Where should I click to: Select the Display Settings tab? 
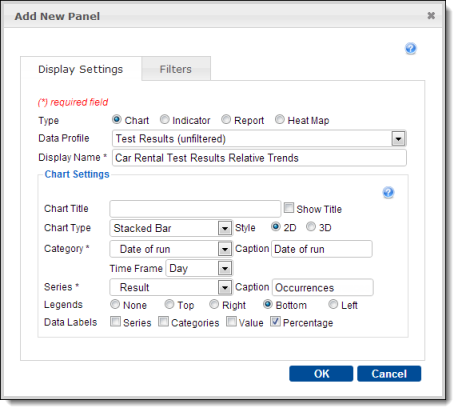(x=81, y=69)
